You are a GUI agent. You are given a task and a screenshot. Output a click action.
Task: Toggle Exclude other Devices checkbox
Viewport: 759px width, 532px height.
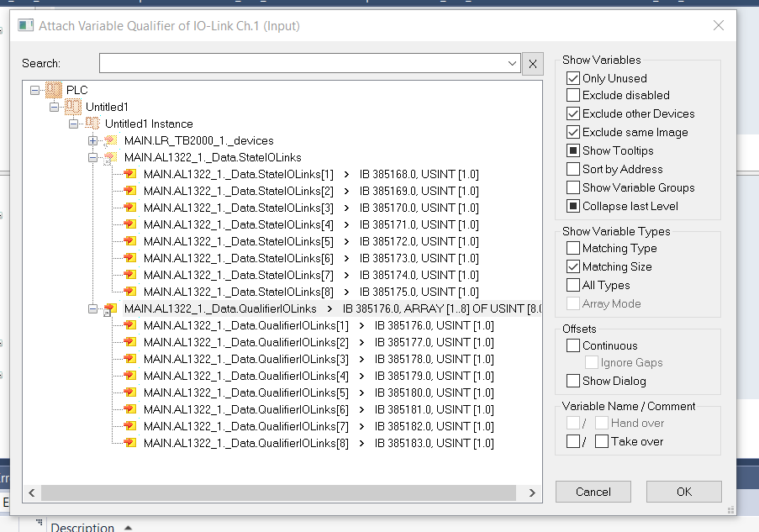(573, 113)
